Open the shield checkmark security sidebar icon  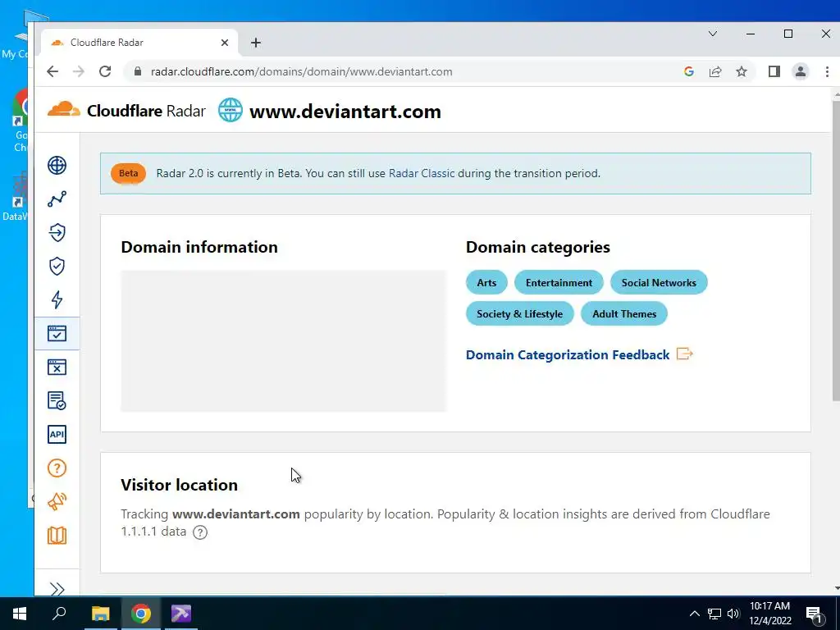click(x=57, y=267)
